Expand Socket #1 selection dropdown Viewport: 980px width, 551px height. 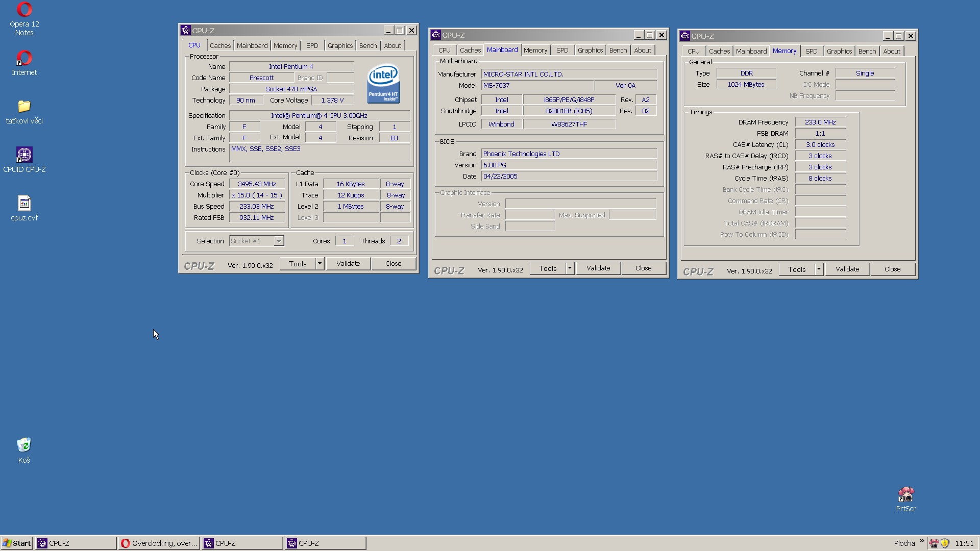point(279,241)
